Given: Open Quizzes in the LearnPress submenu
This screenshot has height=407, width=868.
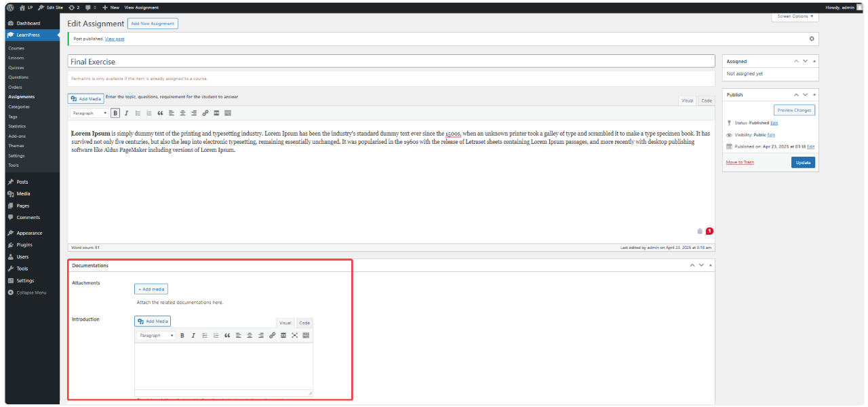Looking at the screenshot, I should (x=16, y=67).
